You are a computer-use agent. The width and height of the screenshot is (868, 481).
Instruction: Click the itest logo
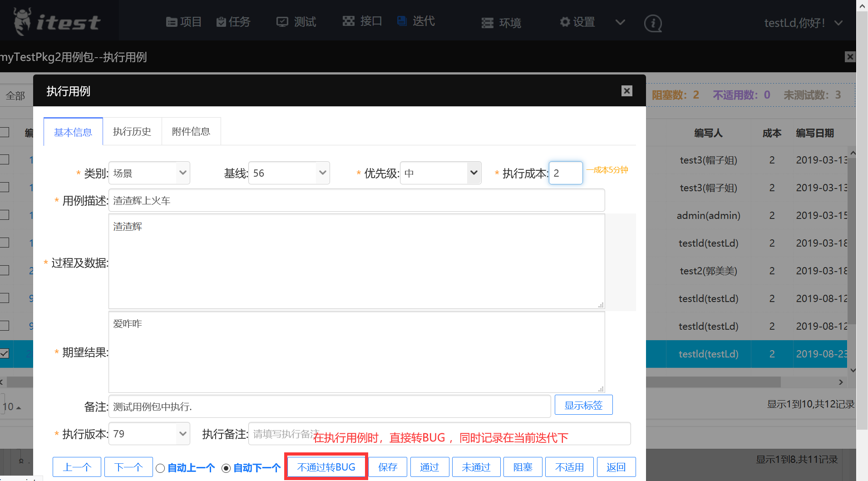coord(57,21)
